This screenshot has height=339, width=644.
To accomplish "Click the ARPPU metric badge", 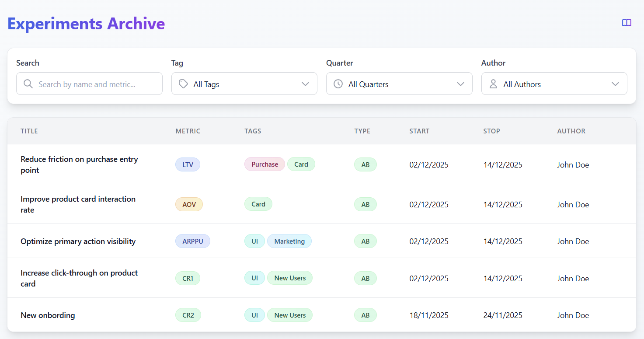I will point(193,241).
